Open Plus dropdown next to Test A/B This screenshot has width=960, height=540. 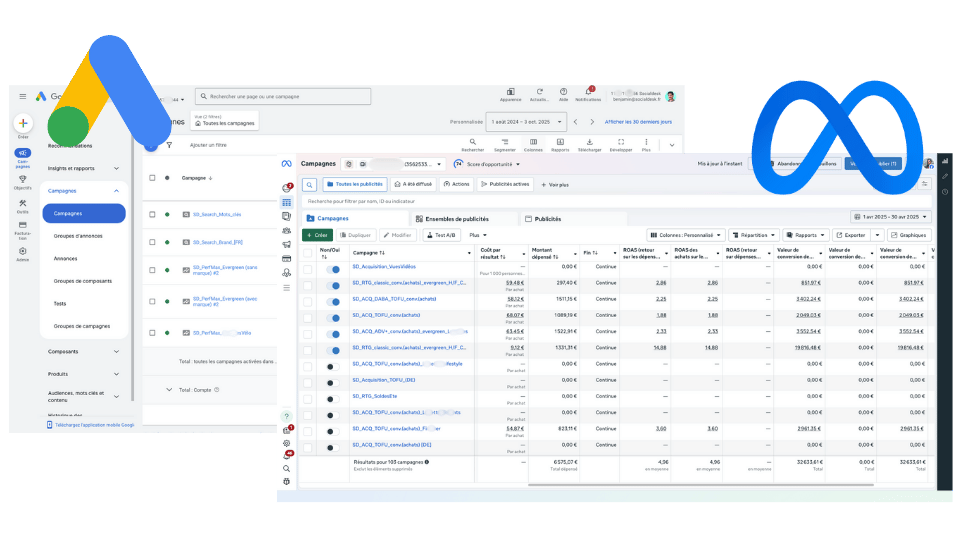point(478,235)
